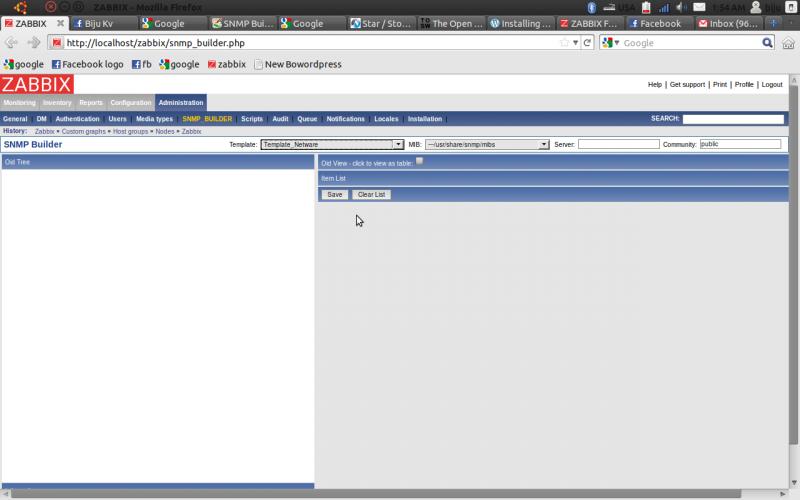Open the Notifications submenu

(x=345, y=119)
